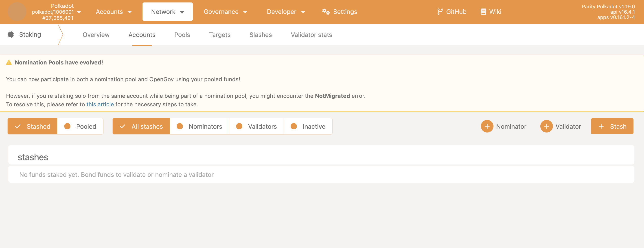Open GitHub via the branch icon
Viewport: 644px width, 248px height.
[x=440, y=11]
